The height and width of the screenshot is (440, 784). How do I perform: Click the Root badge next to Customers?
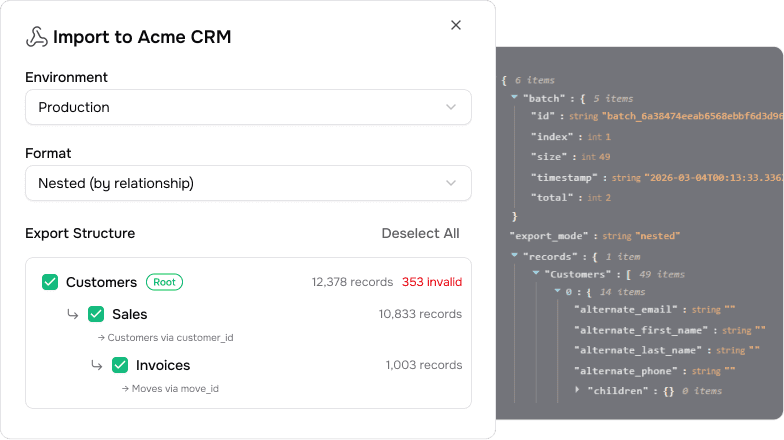coord(164,282)
